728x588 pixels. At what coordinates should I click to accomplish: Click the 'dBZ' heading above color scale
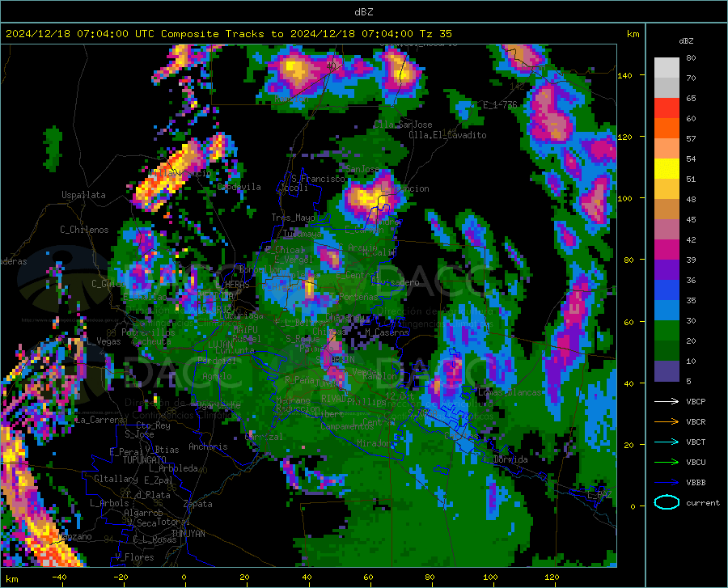click(x=686, y=40)
